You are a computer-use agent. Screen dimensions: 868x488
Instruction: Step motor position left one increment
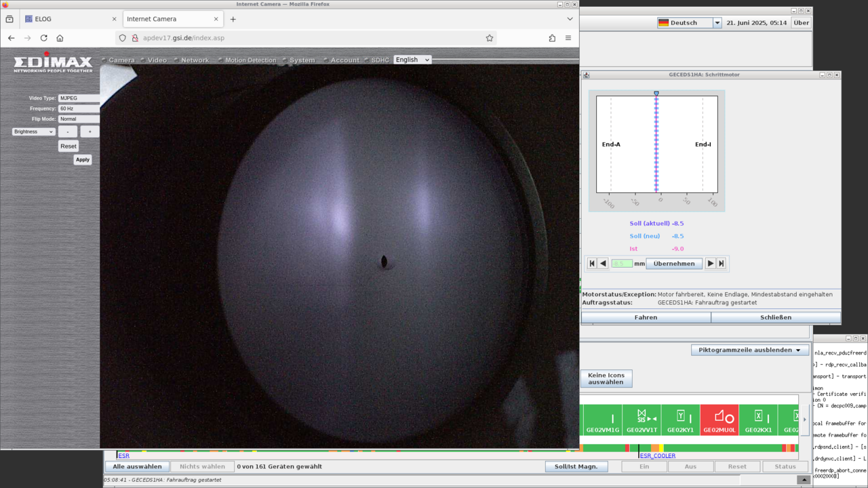pos(603,264)
